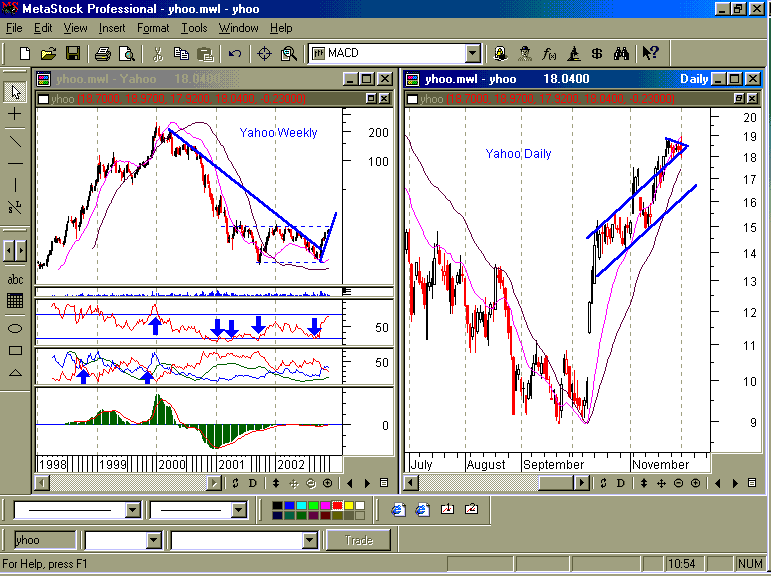Click the microscope Enhanced System Tester icon
The height and width of the screenshot is (576, 771).
[x=573, y=53]
